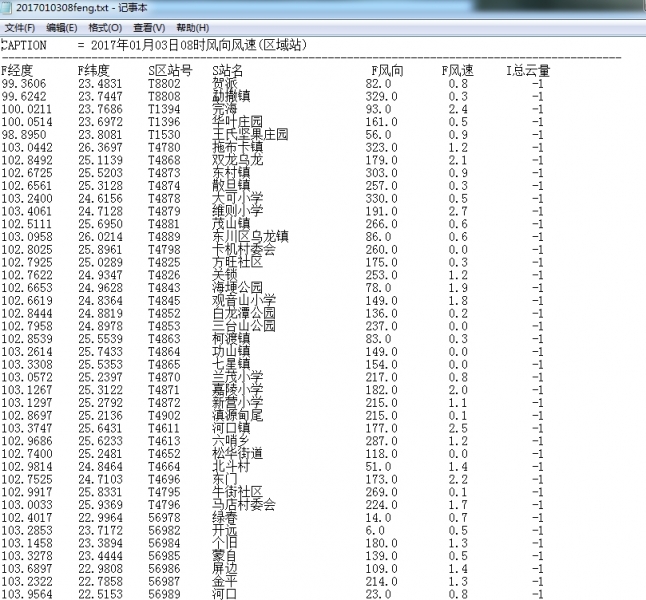Click the S区站号 column header text
This screenshot has height=600, width=646.
point(170,71)
